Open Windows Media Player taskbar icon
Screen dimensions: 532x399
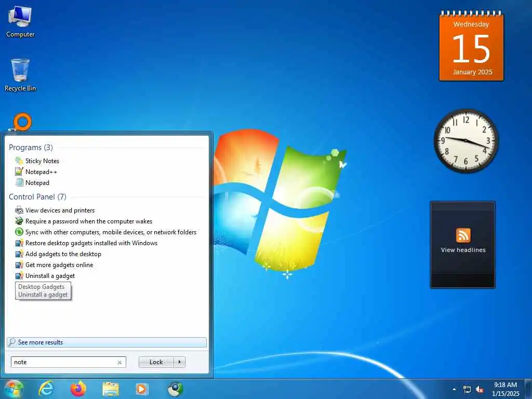click(142, 389)
